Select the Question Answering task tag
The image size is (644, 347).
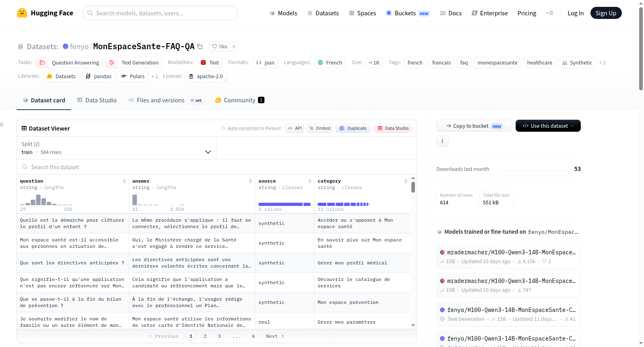point(69,62)
